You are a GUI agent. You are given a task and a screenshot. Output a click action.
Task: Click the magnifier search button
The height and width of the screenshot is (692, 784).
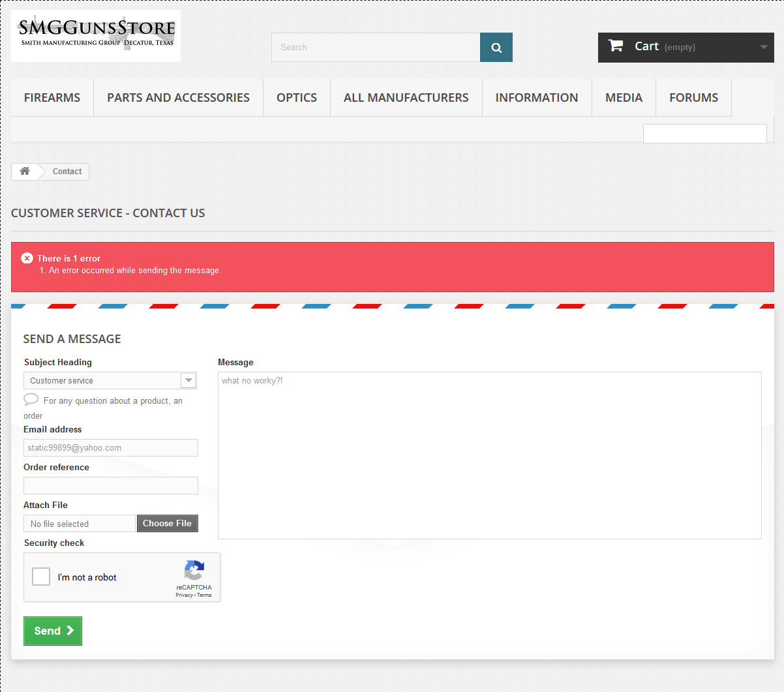(x=496, y=48)
